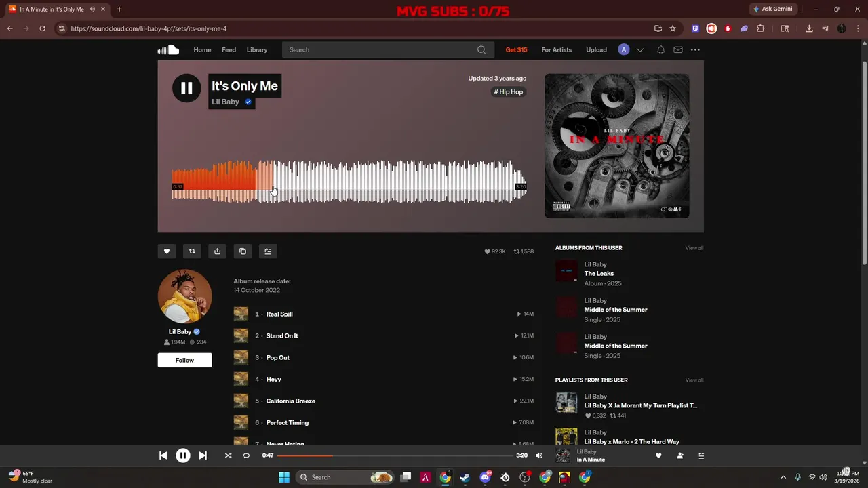Viewport: 868px width, 488px height.
Task: Open the profile avatar A menu
Action: 624,49
